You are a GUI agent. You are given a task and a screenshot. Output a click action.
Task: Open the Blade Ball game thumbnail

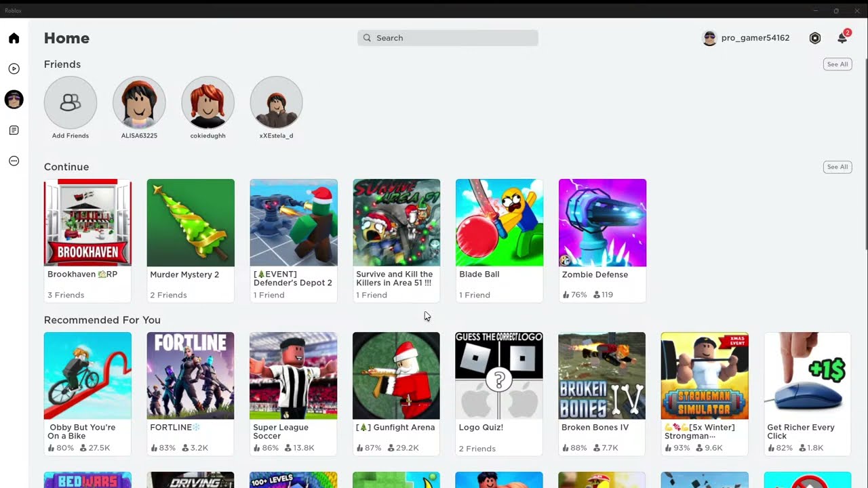(499, 222)
